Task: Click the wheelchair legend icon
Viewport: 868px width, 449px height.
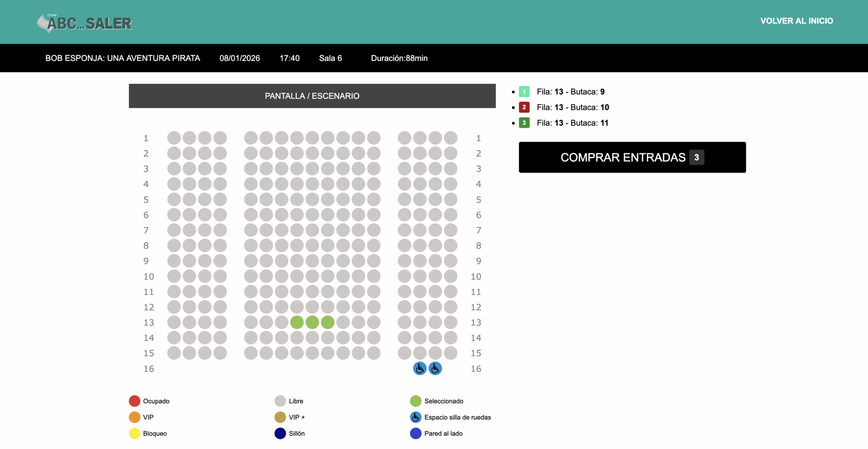Action: 415,417
